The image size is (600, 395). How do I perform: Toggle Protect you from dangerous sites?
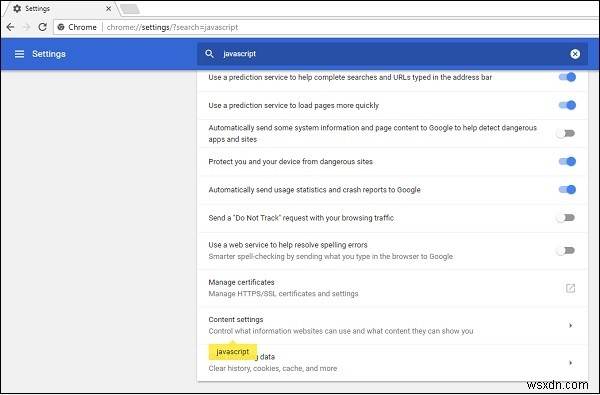tap(567, 161)
